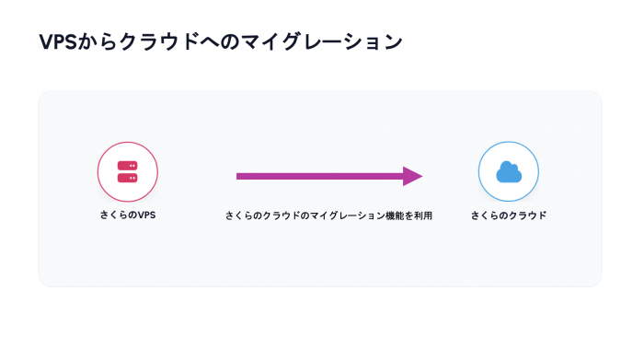Click the blue cloud icon
This screenshot has height=361, width=644.
pyautogui.click(x=509, y=172)
